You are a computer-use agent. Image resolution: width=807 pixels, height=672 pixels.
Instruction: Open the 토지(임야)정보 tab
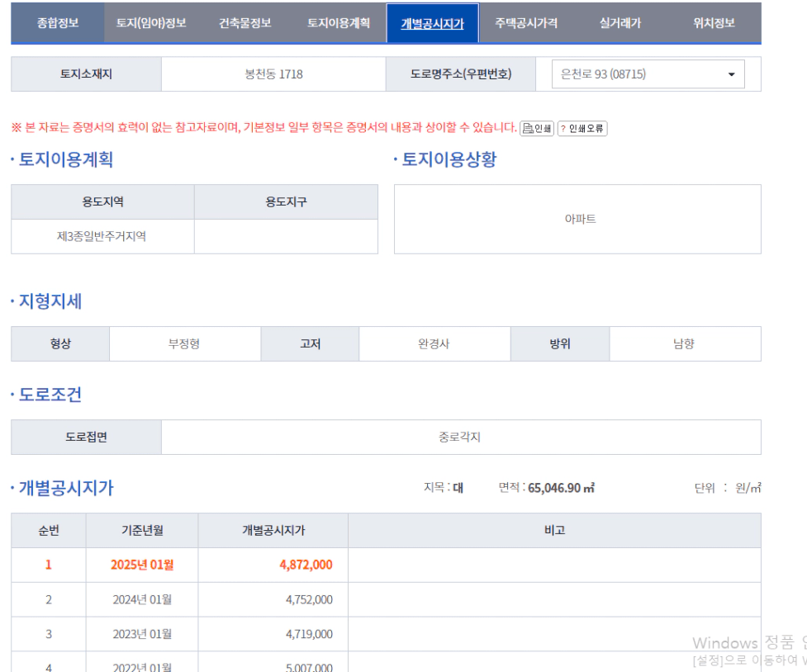(x=151, y=23)
